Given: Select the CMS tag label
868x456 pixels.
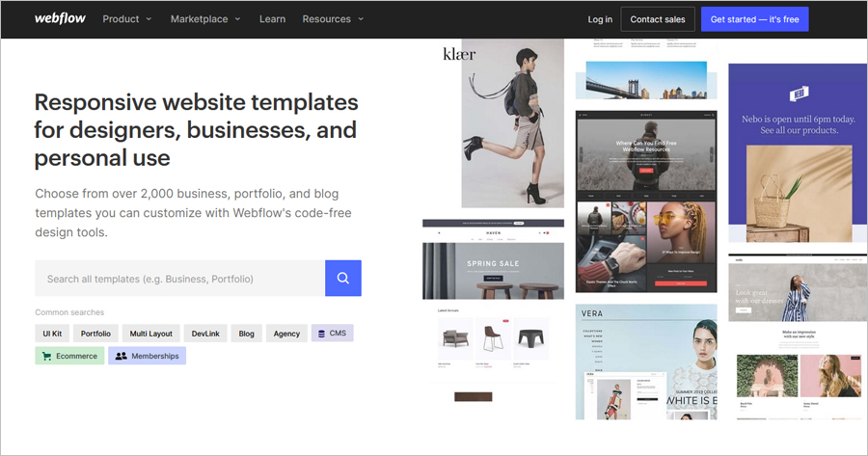Looking at the screenshot, I should (x=338, y=334).
